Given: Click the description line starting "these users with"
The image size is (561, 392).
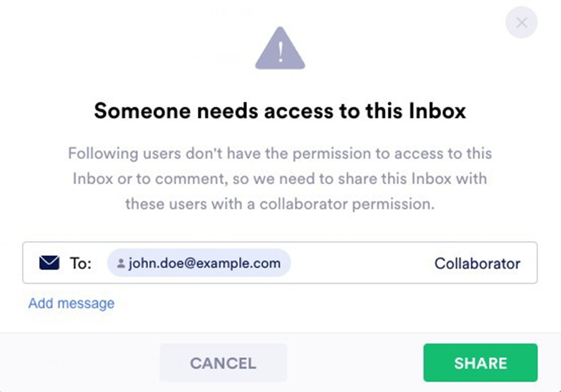Looking at the screenshot, I should click(280, 203).
